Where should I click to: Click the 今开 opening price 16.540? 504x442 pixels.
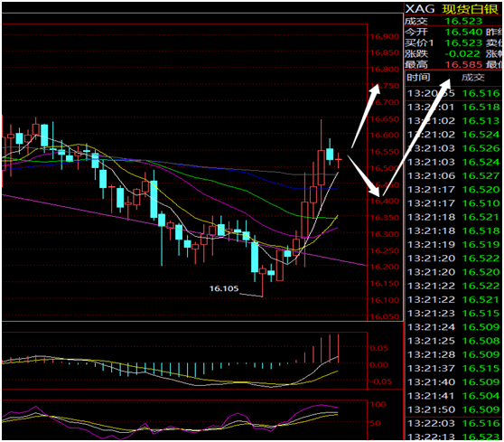(463, 32)
